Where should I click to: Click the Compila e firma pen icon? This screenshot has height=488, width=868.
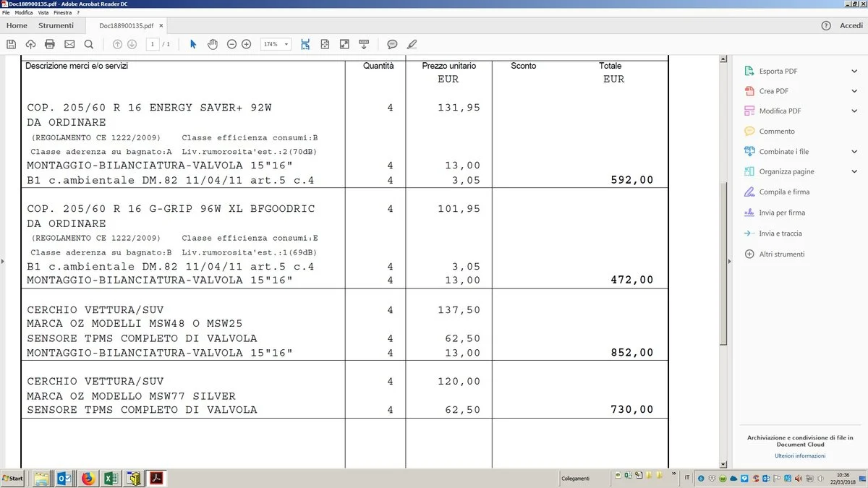[x=749, y=192]
